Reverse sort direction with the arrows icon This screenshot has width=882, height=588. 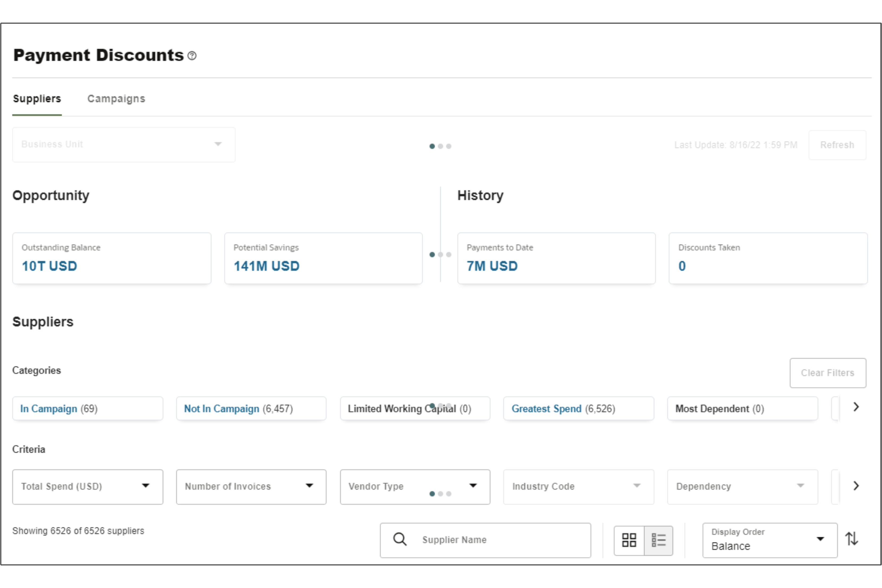coord(851,539)
